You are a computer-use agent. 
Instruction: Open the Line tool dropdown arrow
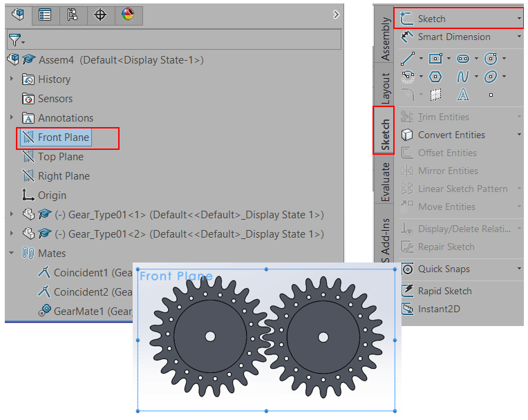[x=421, y=59]
